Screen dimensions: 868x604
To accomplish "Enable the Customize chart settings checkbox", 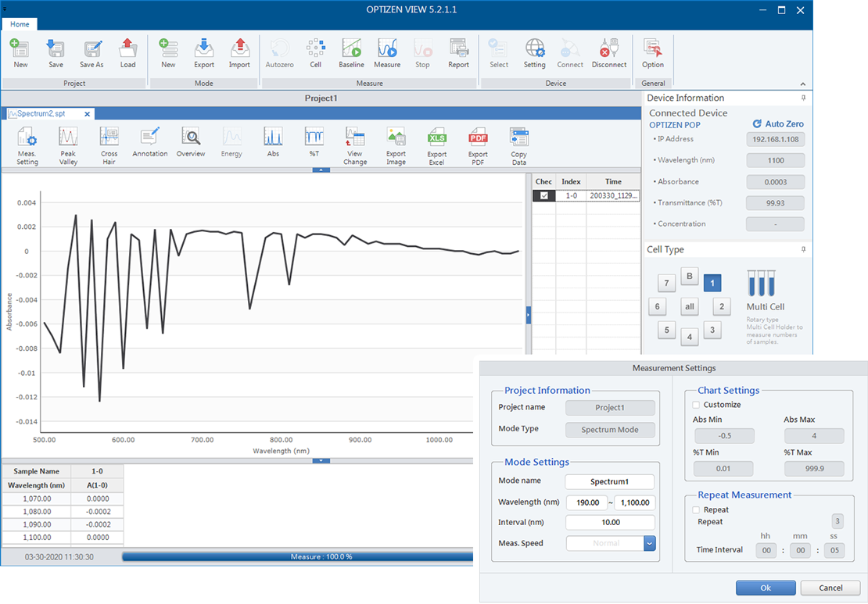I will coord(696,405).
